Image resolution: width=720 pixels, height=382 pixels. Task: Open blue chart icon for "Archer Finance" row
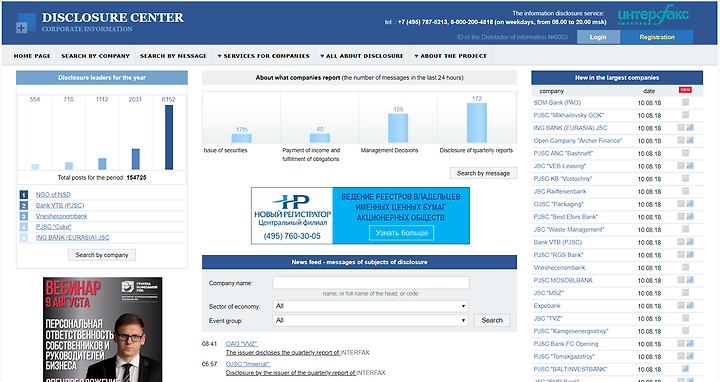(690, 140)
